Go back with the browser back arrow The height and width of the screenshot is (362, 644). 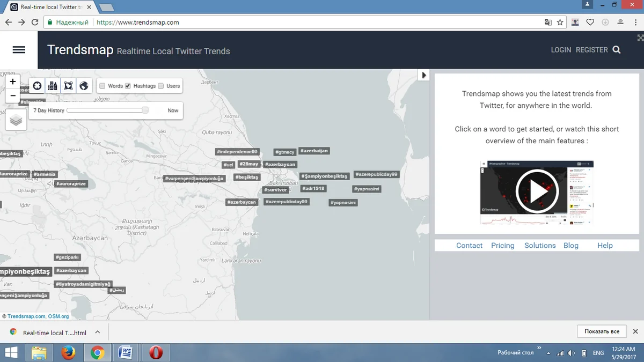point(9,23)
